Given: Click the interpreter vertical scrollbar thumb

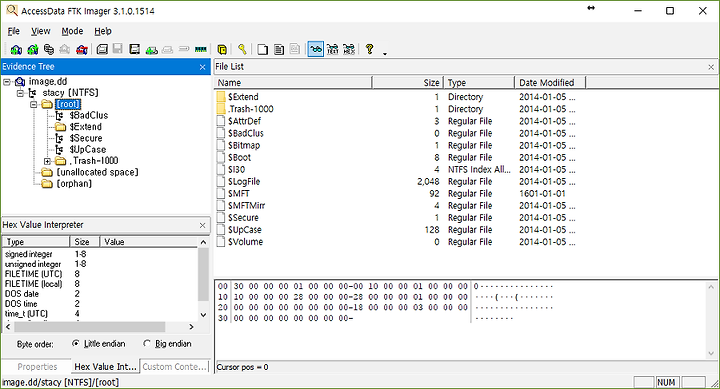Looking at the screenshot, I should pos(203,275).
